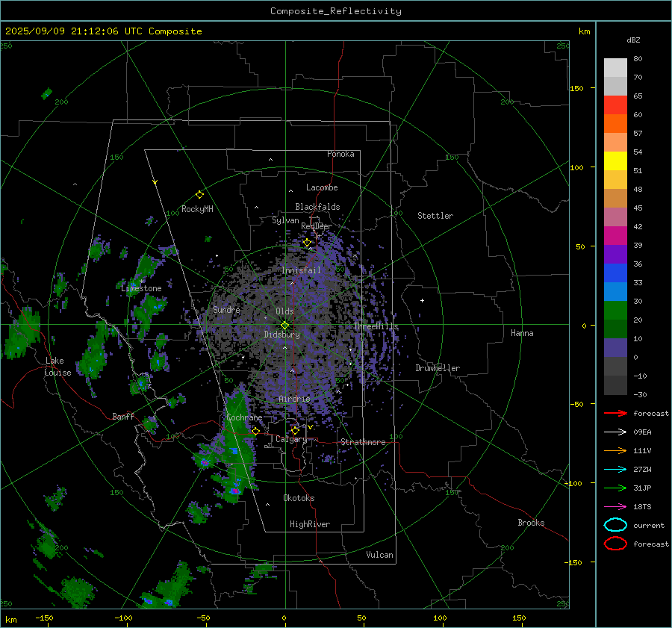Click the red forecast ellipse legend icon
The height and width of the screenshot is (628, 672).
tap(615, 544)
